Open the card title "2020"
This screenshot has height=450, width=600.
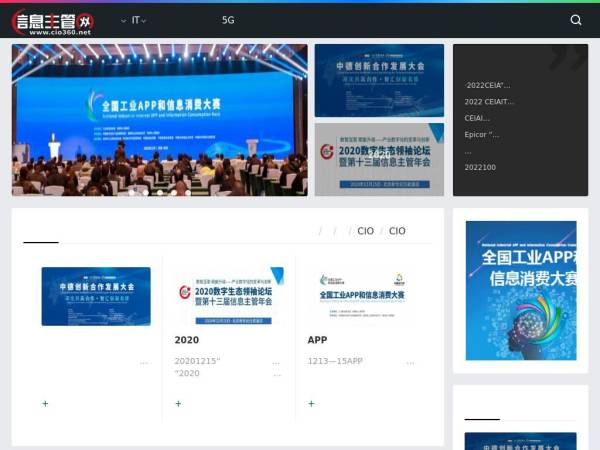pos(187,340)
